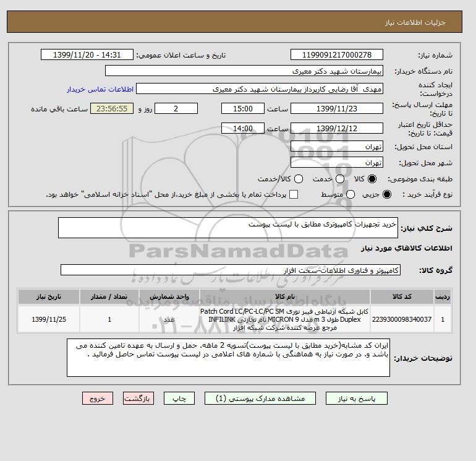
Task: Select the کالا/خدمت radio button
Action: pos(299,179)
